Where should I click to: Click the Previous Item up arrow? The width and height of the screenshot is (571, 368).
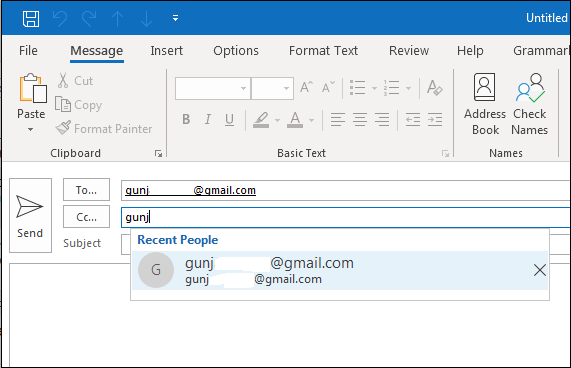click(x=117, y=19)
